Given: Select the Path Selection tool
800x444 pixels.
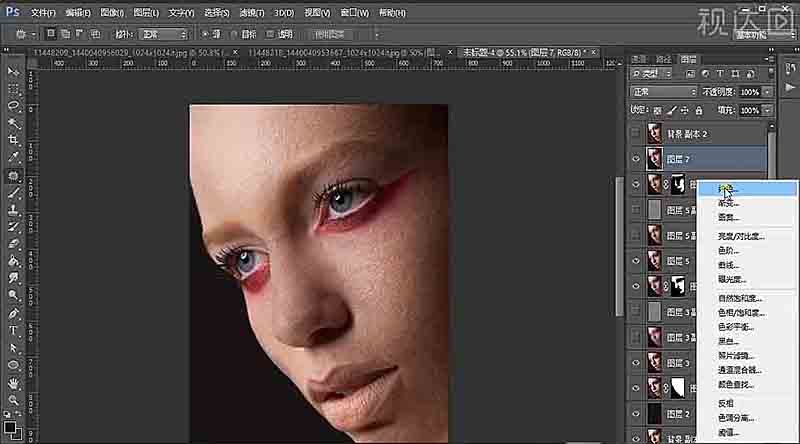Looking at the screenshot, I should point(13,348).
